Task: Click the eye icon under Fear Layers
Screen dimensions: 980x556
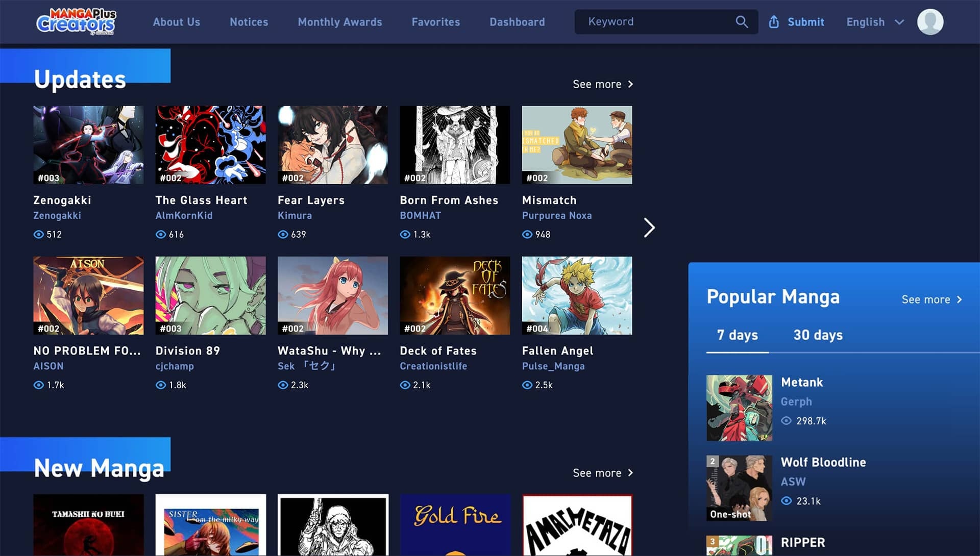Action: [x=283, y=234]
